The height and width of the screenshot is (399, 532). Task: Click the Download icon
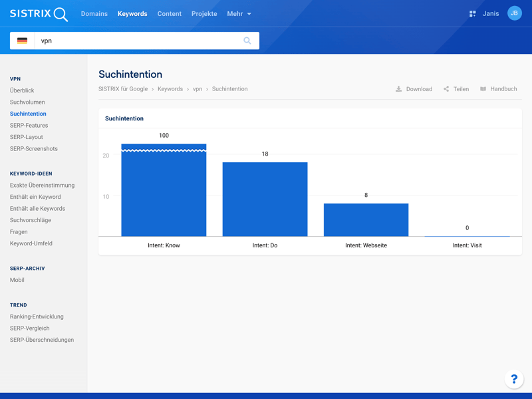(x=399, y=89)
